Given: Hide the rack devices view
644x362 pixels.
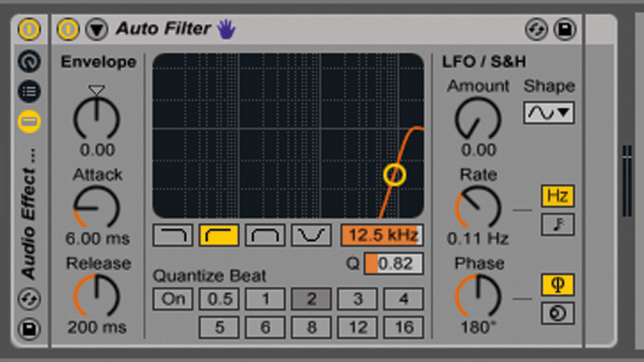Looking at the screenshot, I should pos(29,121).
